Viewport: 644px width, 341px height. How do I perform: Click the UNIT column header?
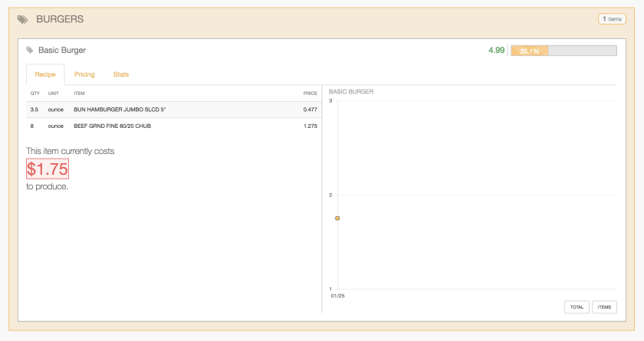54,93
